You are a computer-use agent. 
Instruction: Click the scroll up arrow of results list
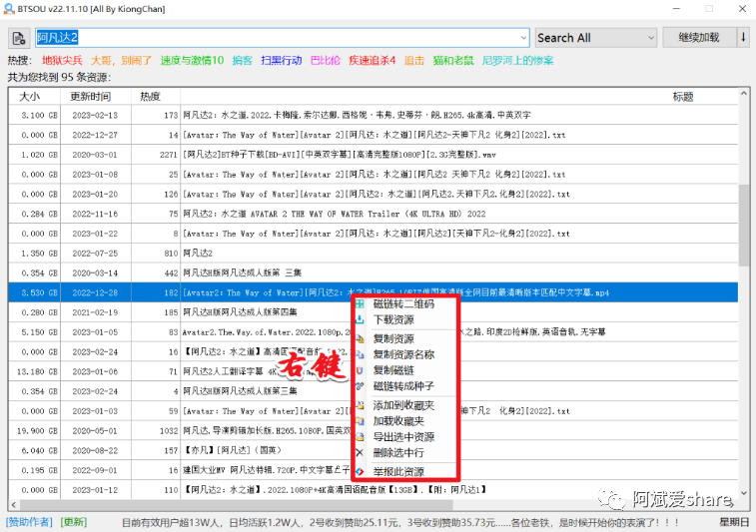(744, 94)
